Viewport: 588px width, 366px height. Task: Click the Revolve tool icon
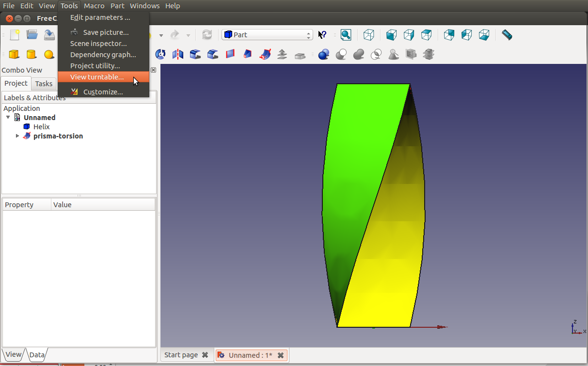click(160, 54)
